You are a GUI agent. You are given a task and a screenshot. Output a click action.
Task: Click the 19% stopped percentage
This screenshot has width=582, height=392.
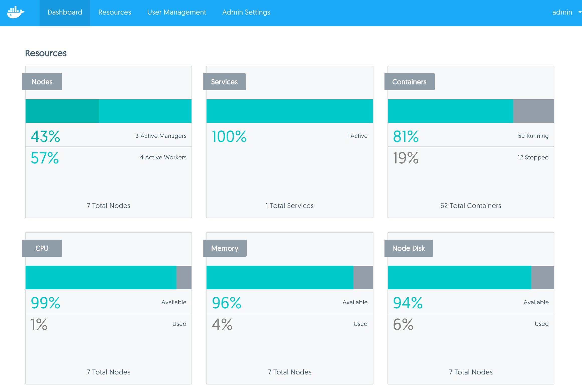pos(406,158)
